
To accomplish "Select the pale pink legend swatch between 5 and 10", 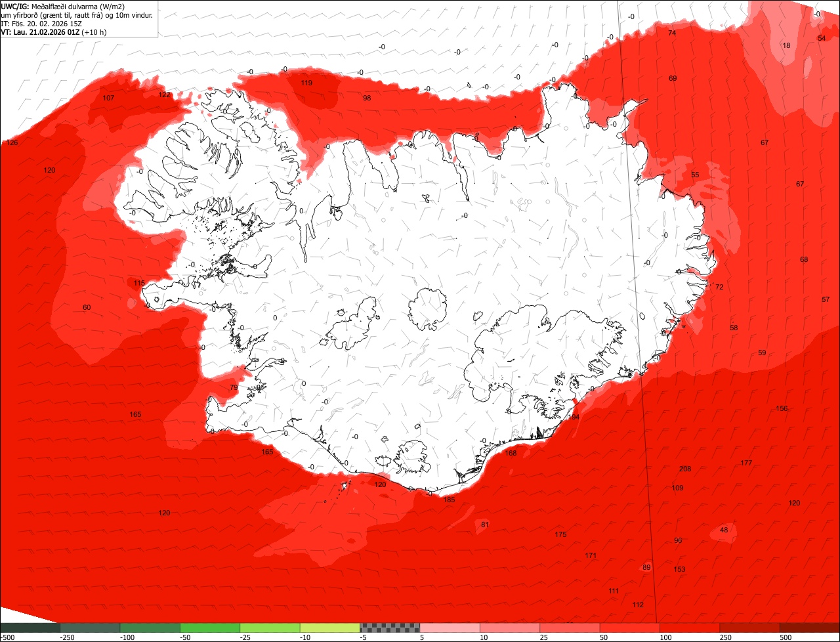I will [x=450, y=628].
